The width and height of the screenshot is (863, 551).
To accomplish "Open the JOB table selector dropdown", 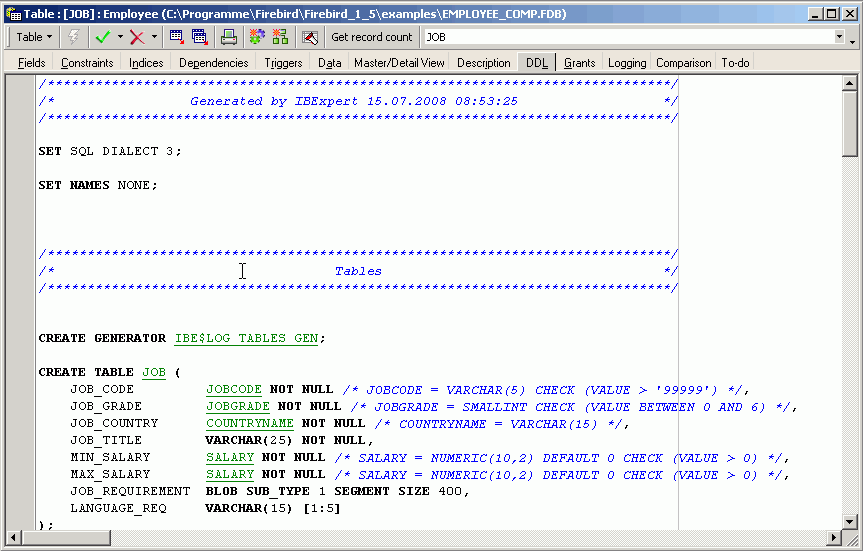I will [839, 37].
